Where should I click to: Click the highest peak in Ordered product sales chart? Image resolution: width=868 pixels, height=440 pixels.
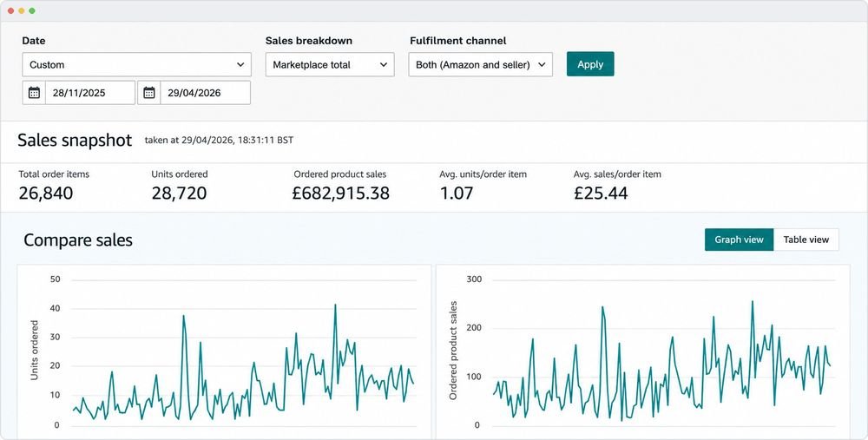[753, 302]
